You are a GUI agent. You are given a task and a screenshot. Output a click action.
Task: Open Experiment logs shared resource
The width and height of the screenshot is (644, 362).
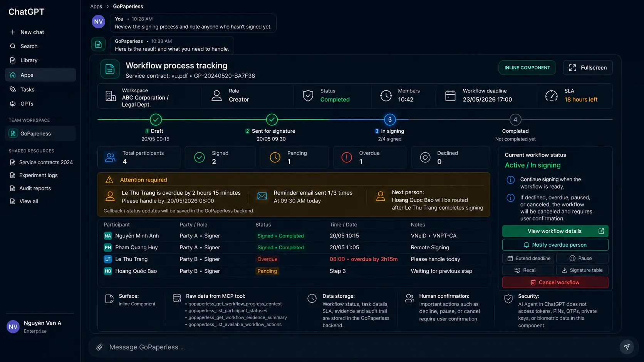(x=34, y=175)
